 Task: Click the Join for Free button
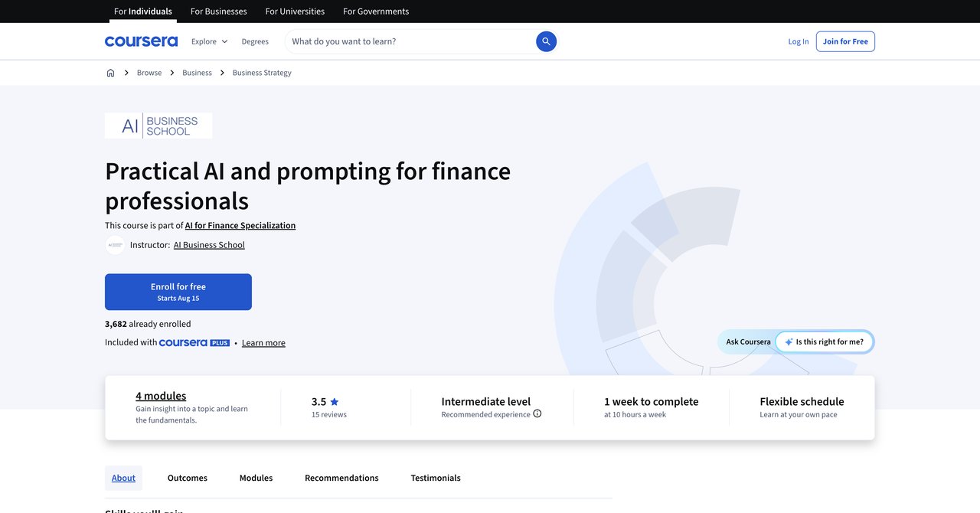pyautogui.click(x=845, y=41)
